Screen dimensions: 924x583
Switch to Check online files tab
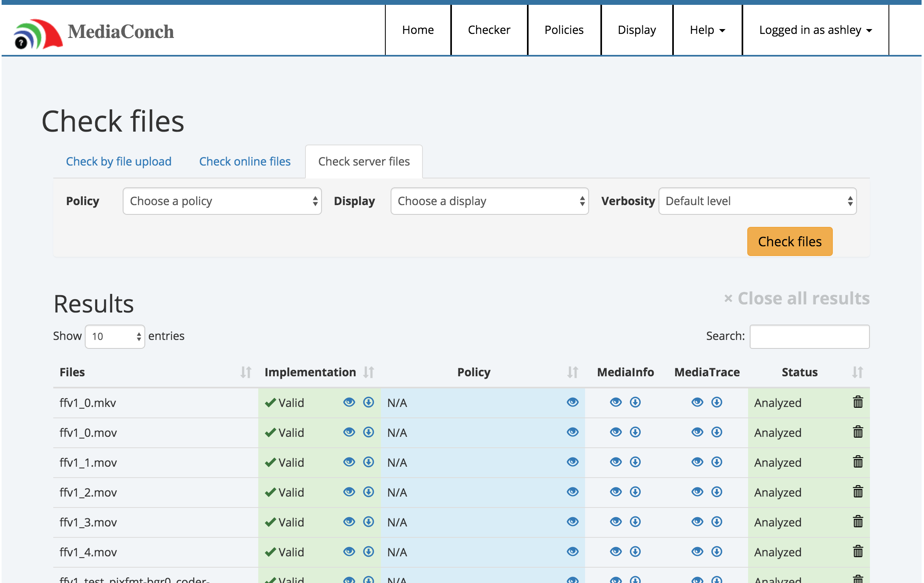click(245, 161)
